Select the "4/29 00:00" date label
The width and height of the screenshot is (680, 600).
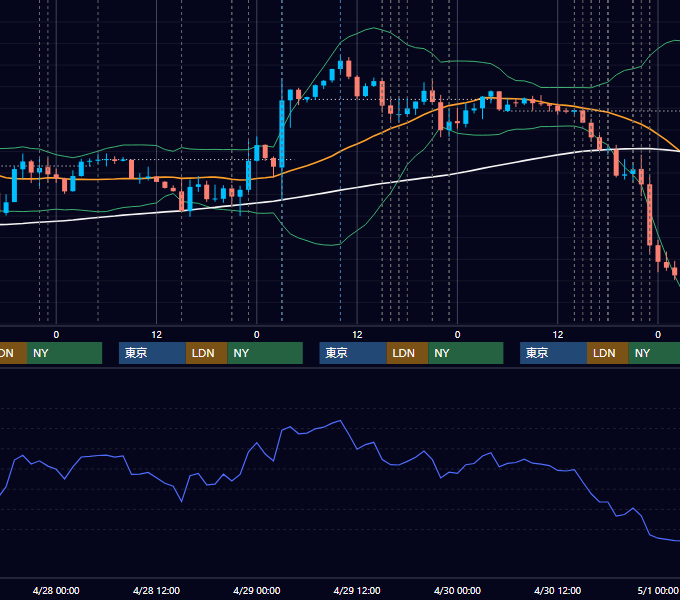pos(257,590)
